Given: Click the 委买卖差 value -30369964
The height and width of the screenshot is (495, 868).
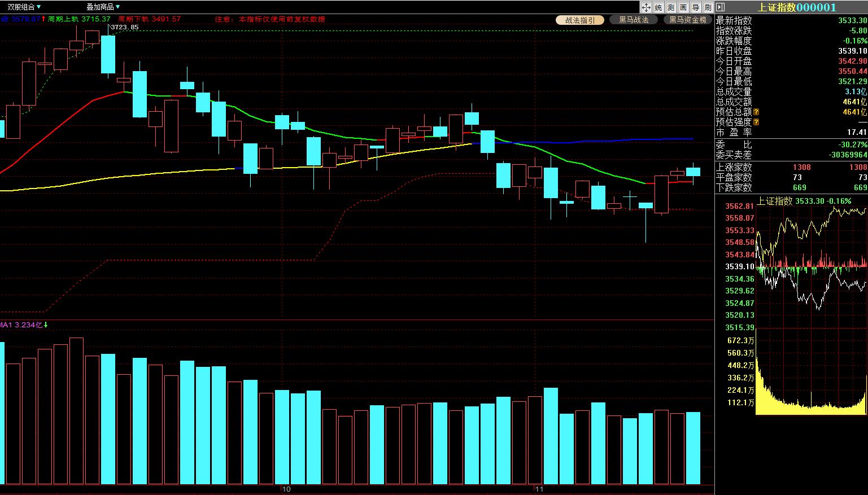Looking at the screenshot, I should (x=848, y=155).
